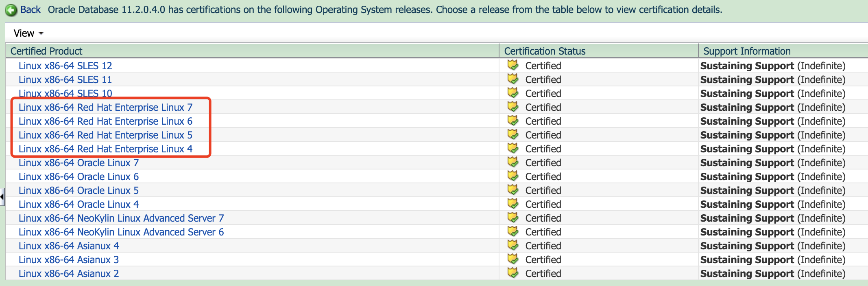Click certified icon in SLES 10 row
Viewport: 868px width, 286px height.
click(x=513, y=93)
